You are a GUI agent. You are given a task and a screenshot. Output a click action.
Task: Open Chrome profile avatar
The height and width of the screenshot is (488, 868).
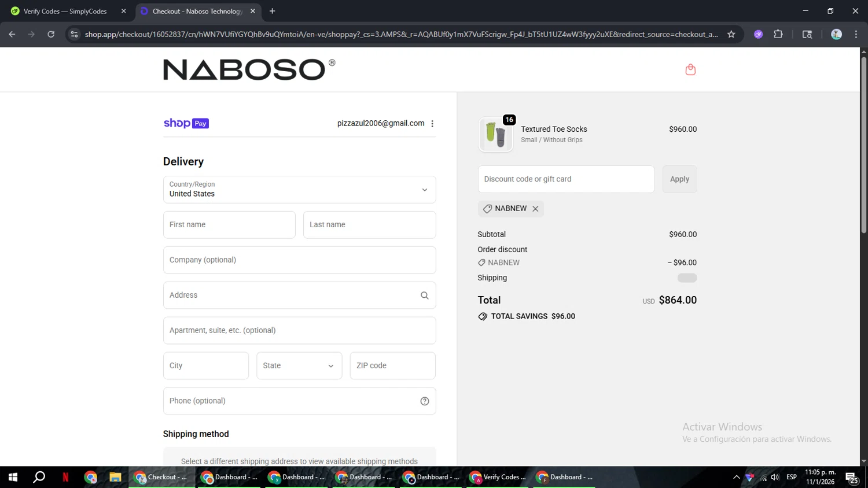click(836, 34)
